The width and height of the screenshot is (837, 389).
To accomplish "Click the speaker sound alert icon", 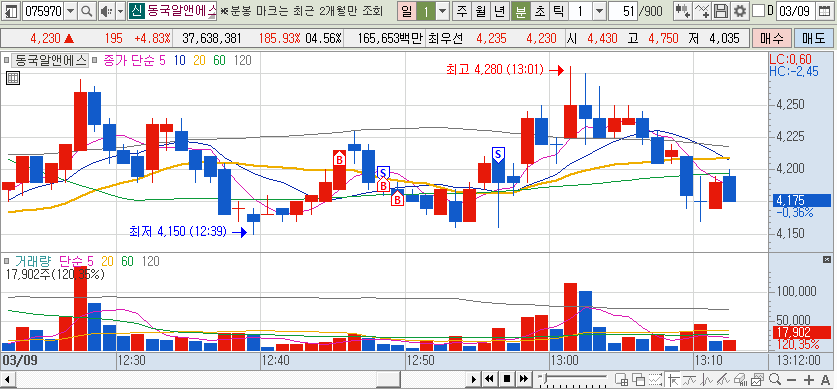I will click(106, 10).
